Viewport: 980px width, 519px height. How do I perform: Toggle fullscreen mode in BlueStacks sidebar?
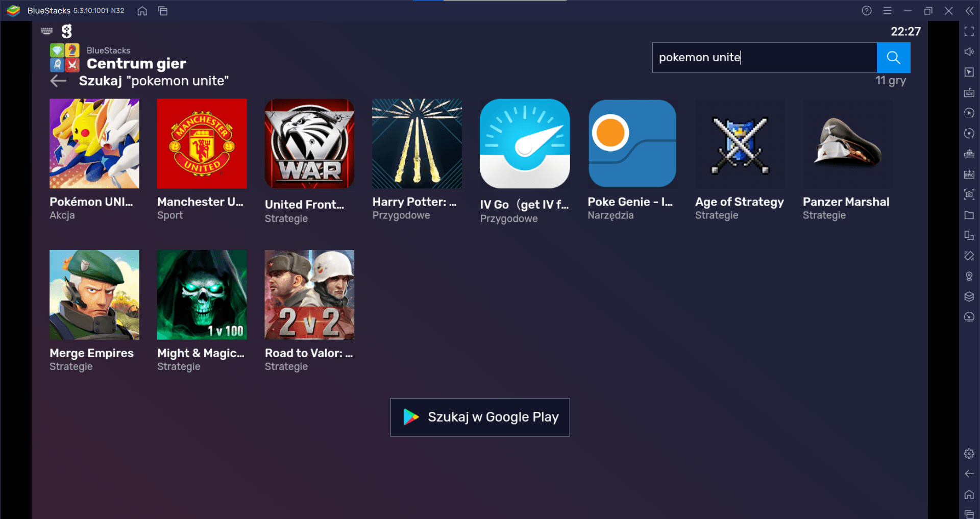point(969,32)
